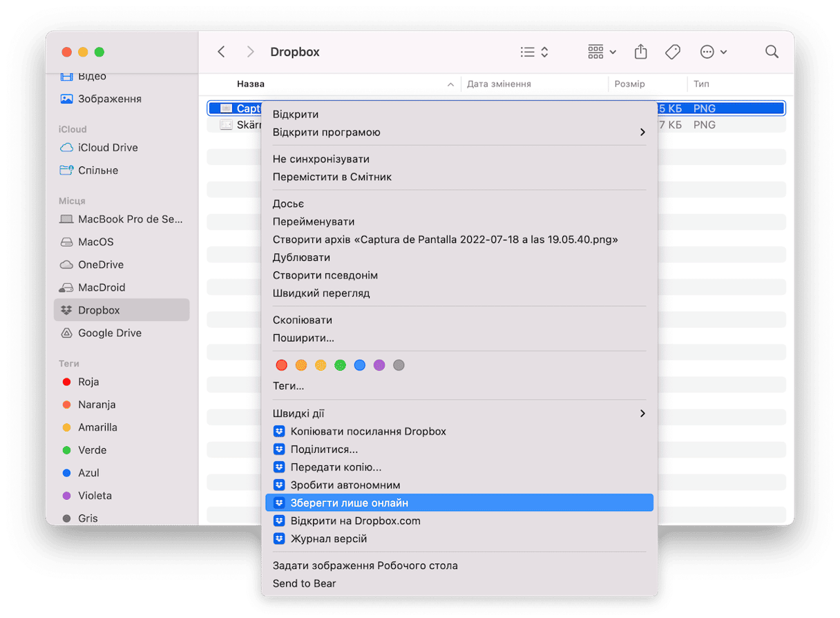Apply the red tag color dot
This screenshot has height=618, width=840.
click(x=281, y=365)
